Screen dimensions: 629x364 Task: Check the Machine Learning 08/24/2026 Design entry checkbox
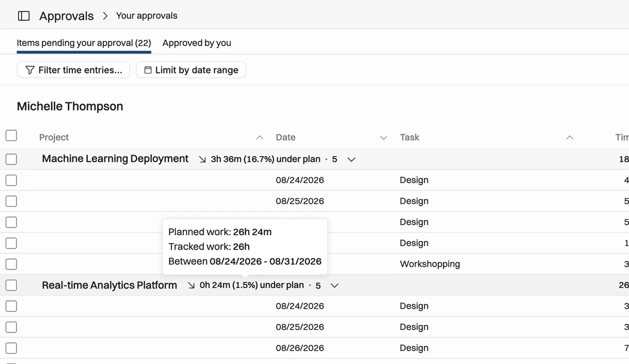click(x=11, y=180)
